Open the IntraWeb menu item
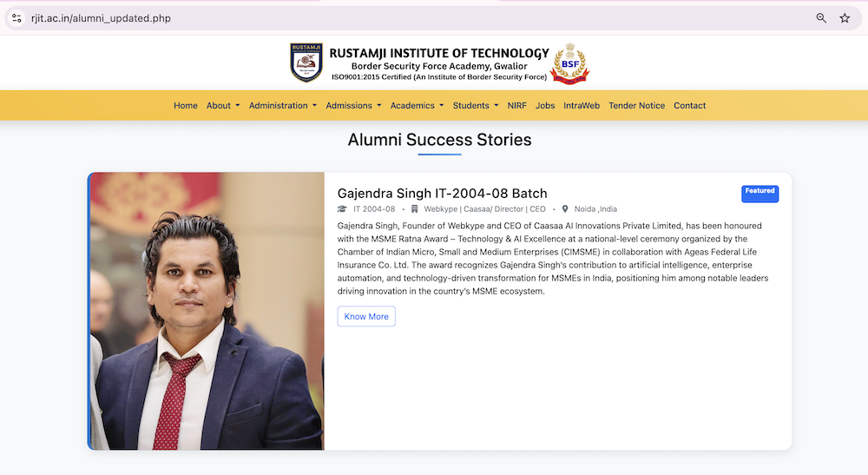This screenshot has height=475, width=868. click(x=582, y=105)
